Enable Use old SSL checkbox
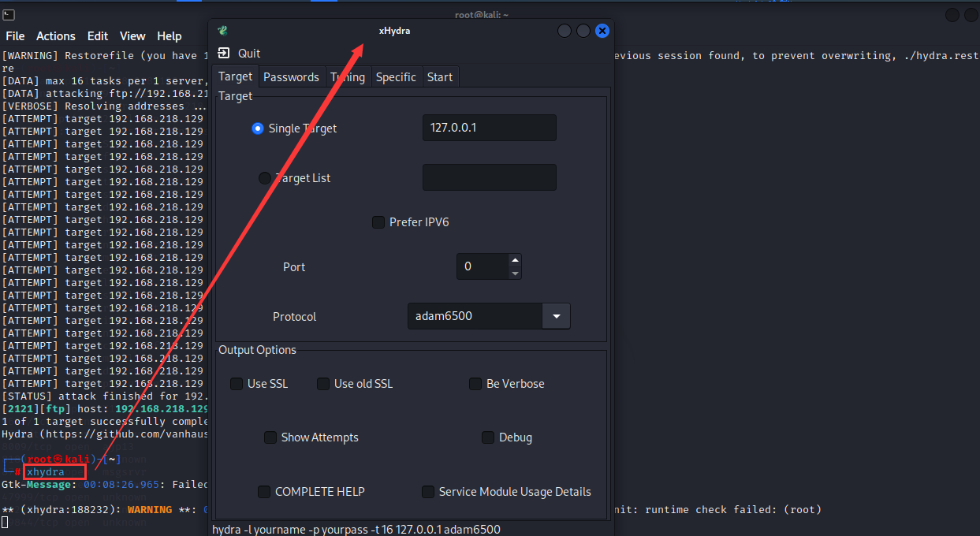 (x=323, y=384)
